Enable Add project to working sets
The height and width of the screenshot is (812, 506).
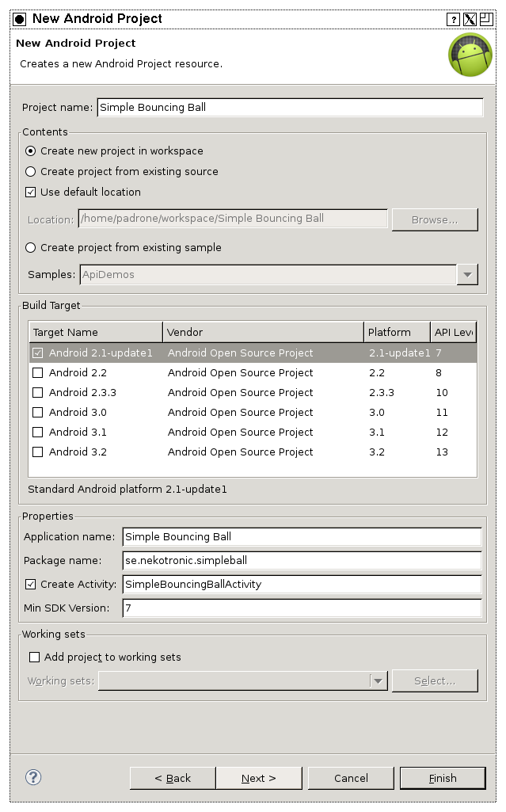(x=35, y=658)
